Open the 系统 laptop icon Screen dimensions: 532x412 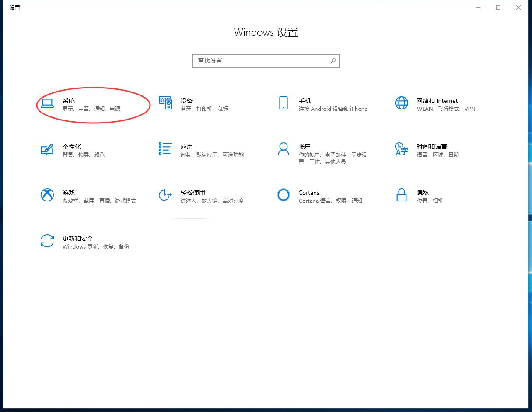[x=47, y=103]
